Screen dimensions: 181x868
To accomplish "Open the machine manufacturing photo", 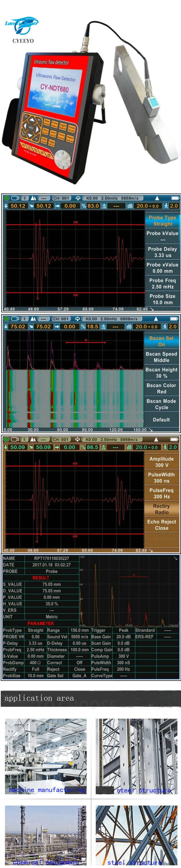I will 45,757.
